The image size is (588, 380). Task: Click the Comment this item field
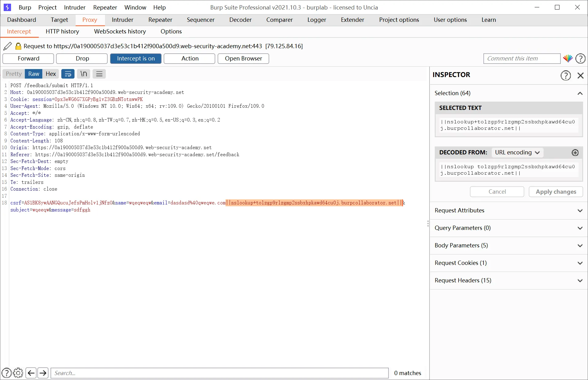(522, 58)
